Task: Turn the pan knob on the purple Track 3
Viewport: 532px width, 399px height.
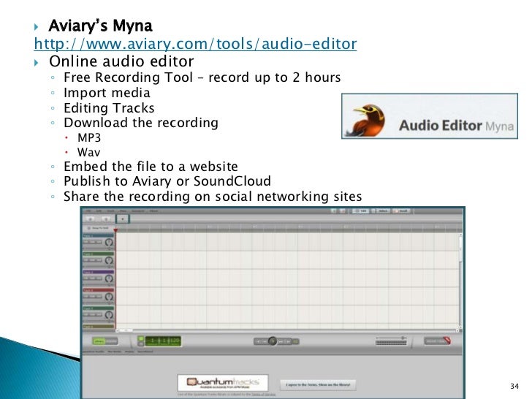Action: coord(109,278)
